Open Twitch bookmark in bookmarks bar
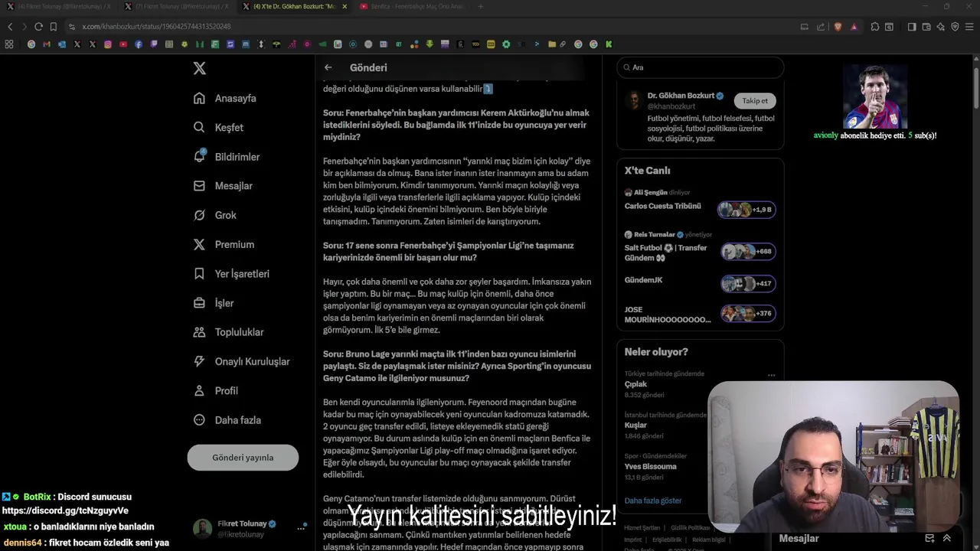This screenshot has width=980, height=551. [154, 44]
